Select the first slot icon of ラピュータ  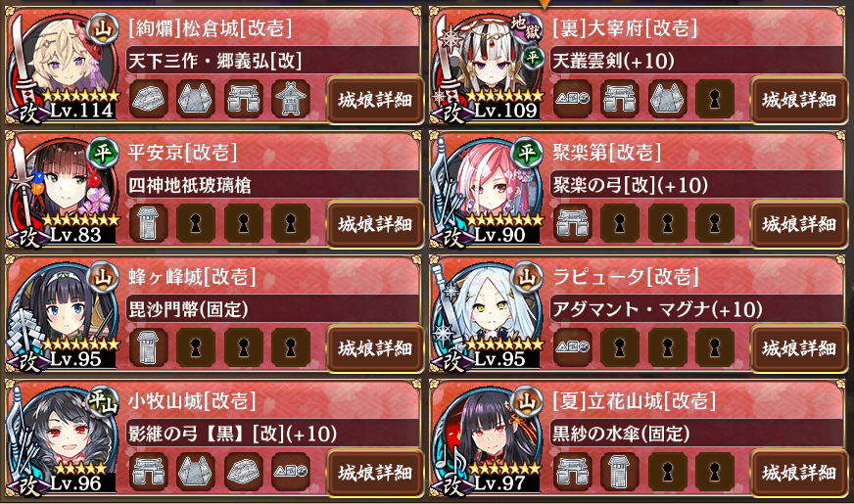(x=572, y=347)
